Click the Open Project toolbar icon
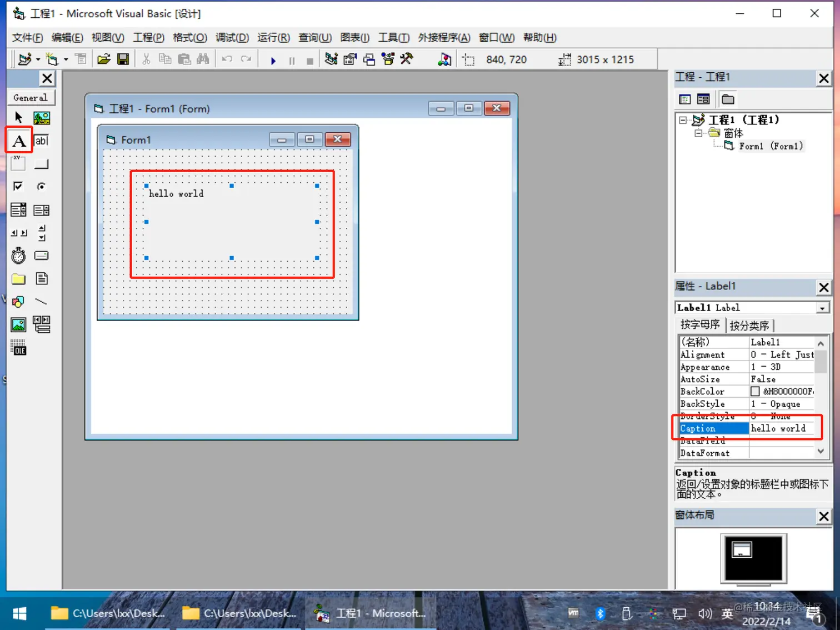 pyautogui.click(x=104, y=59)
